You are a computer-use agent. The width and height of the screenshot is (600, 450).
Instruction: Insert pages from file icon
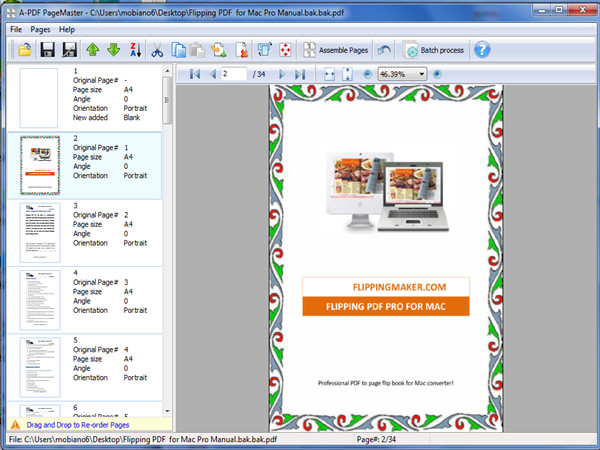pos(219,50)
